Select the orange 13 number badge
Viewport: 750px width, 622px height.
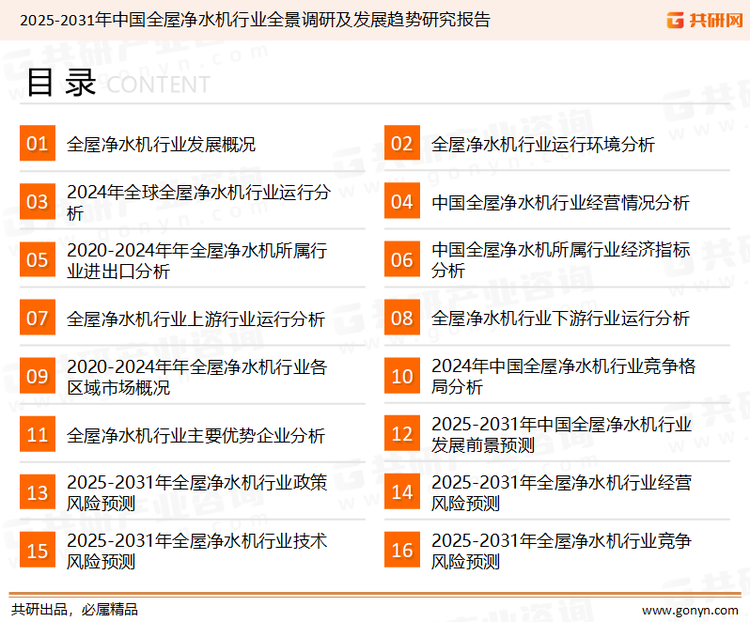(x=37, y=493)
